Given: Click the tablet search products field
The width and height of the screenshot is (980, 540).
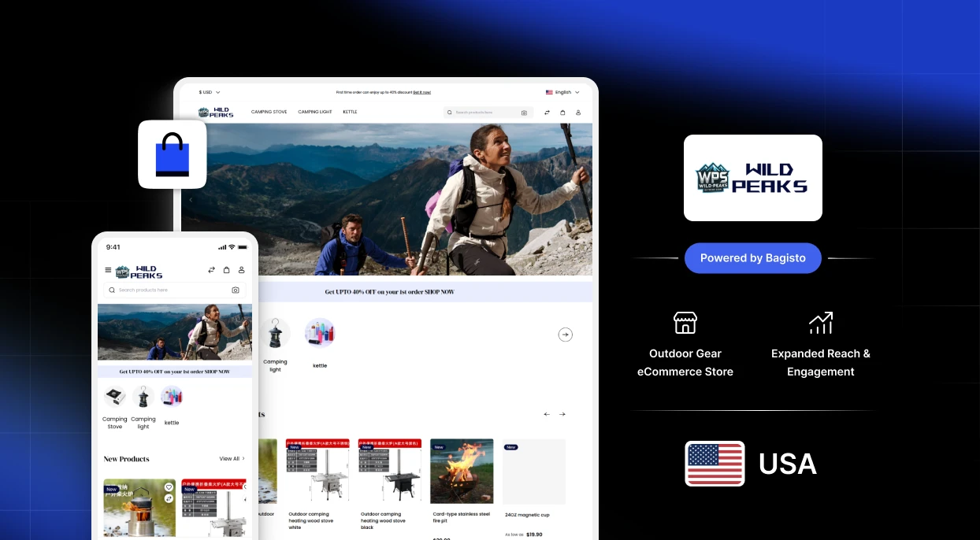Looking at the screenshot, I should coord(488,113).
